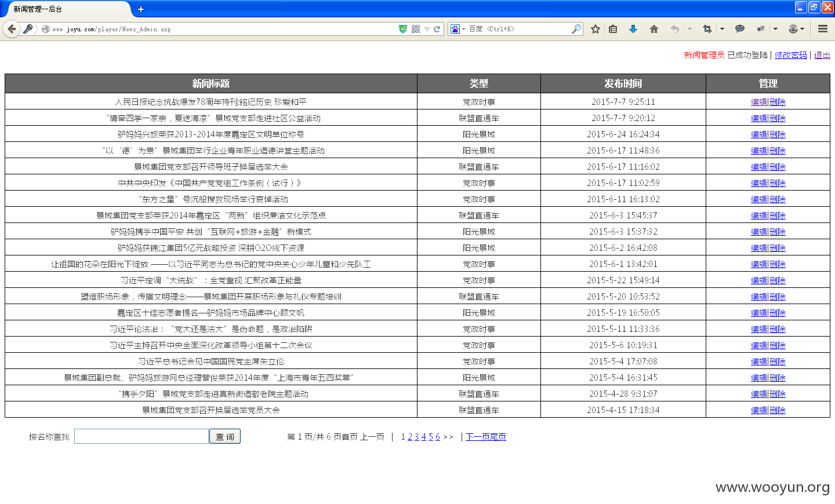Click 删除 for the 2015-6-1 13:42:01 row
This screenshot has width=835, height=504.
[778, 264]
